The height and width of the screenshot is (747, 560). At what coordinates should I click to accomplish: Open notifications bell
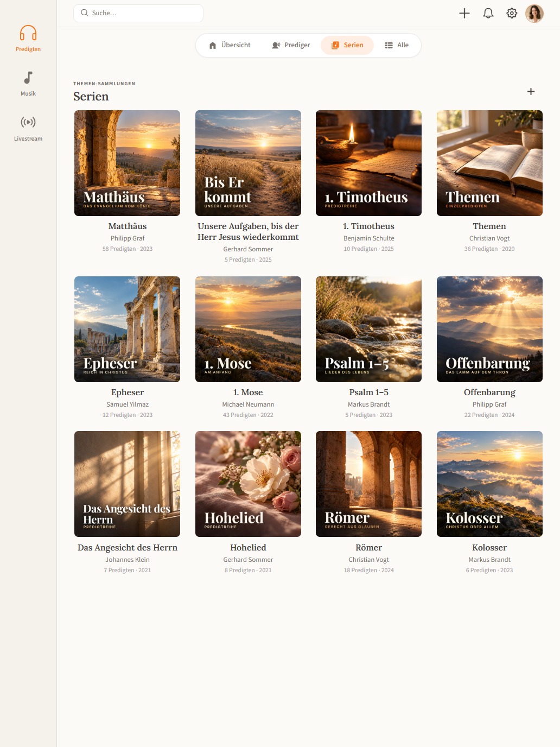[488, 13]
